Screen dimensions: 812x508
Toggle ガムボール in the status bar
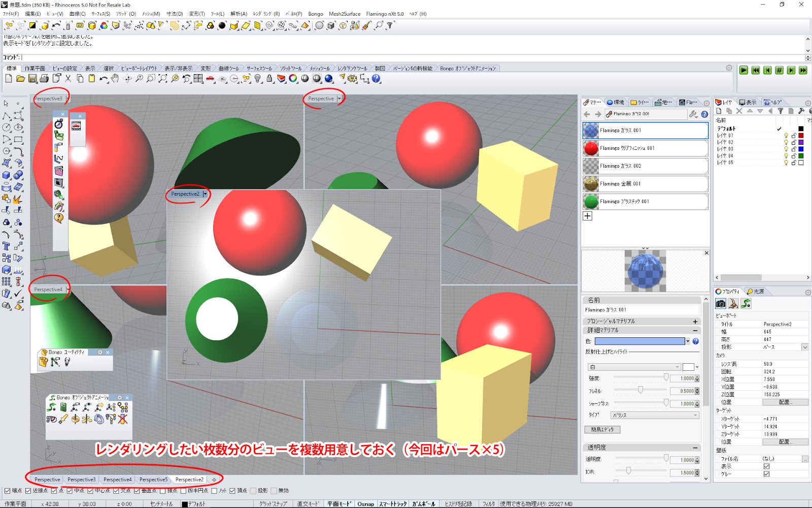423,504
